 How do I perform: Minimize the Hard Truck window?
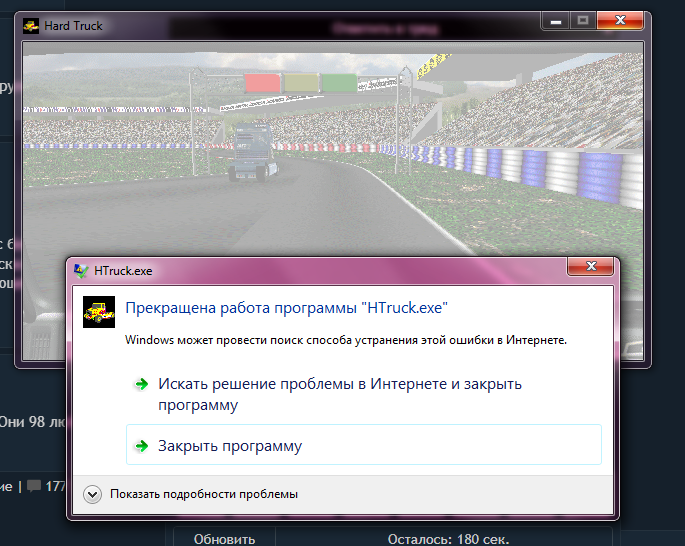pyautogui.click(x=555, y=21)
